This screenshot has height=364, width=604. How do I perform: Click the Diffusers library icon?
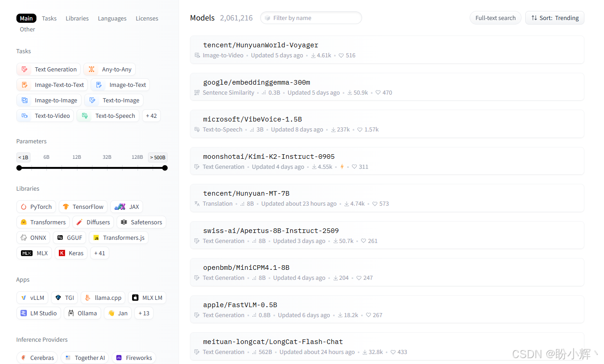[80, 222]
